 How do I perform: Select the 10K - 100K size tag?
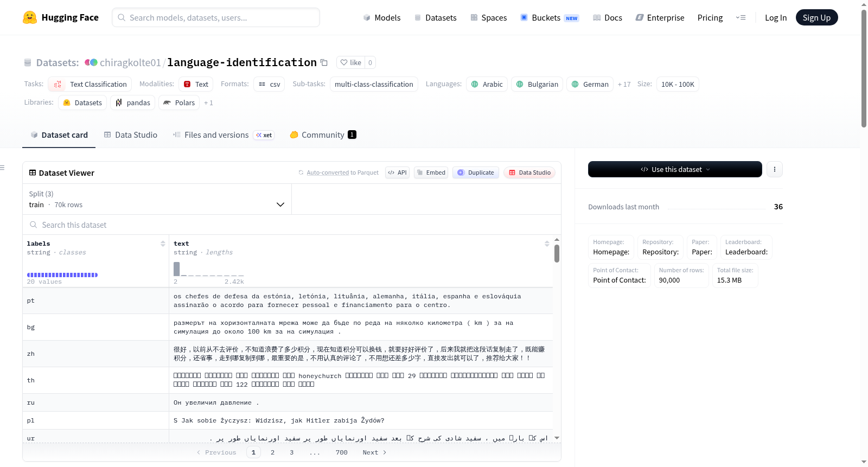coord(678,84)
